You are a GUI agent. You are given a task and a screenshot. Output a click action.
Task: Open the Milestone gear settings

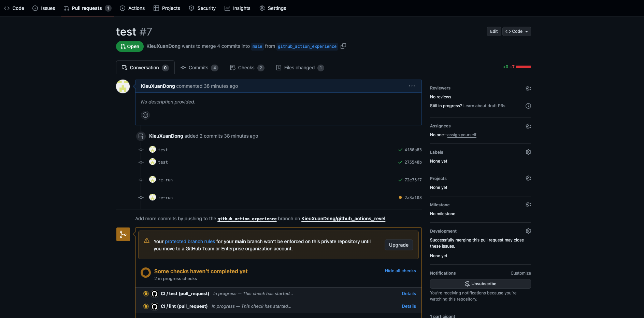coord(528,205)
